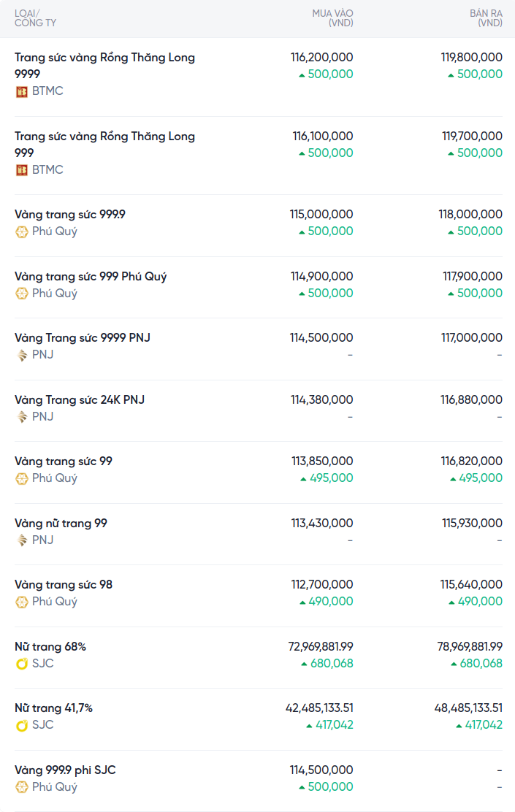Click PNJ icon under Vàng Trang sức 9999 PNJ

click(x=22, y=355)
